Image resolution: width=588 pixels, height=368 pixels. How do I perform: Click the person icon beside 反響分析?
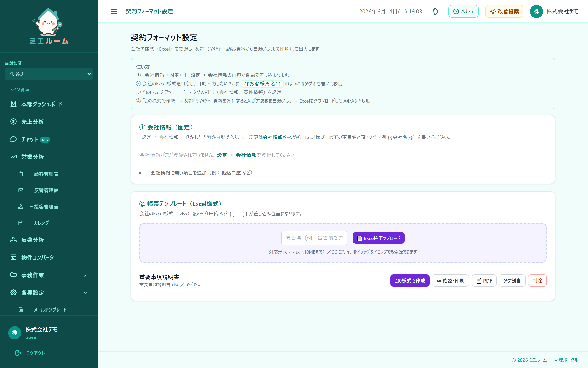14,240
